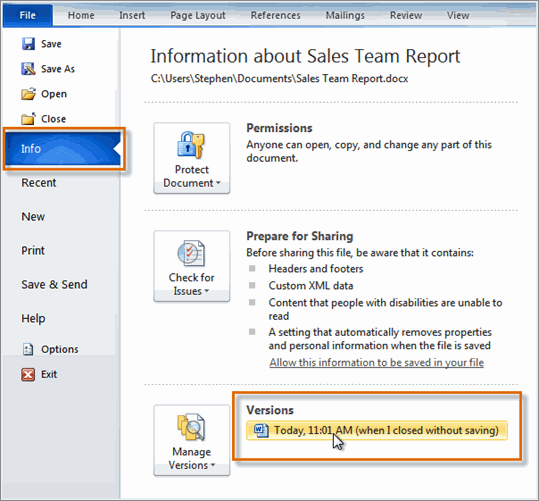The width and height of the screenshot is (539, 501).
Task: Click the Word document icon in Versions
Action: pyautogui.click(x=261, y=430)
